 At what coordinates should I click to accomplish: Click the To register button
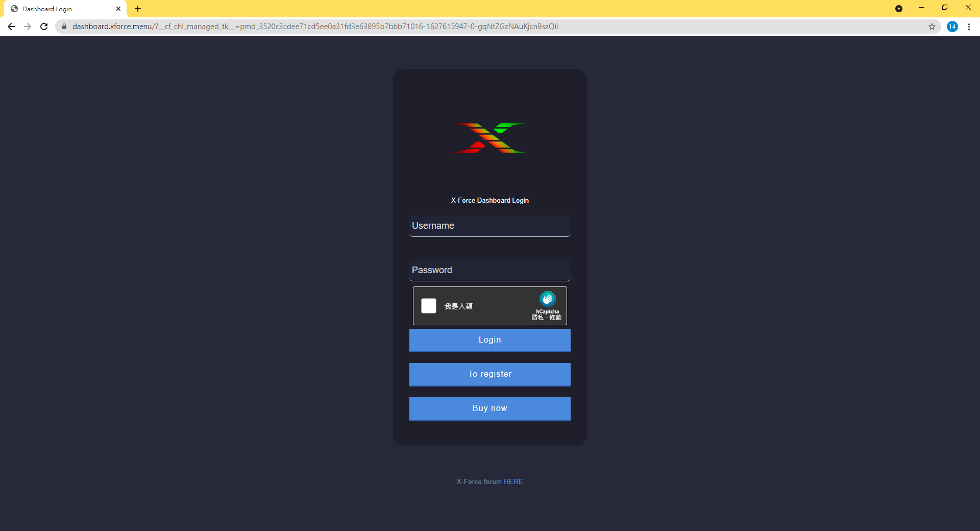(x=490, y=374)
